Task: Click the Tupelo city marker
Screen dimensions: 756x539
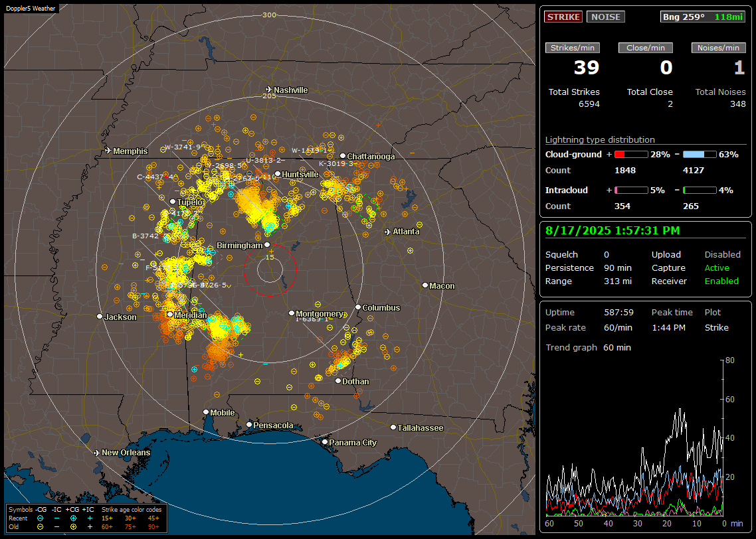Action: pyautogui.click(x=173, y=202)
